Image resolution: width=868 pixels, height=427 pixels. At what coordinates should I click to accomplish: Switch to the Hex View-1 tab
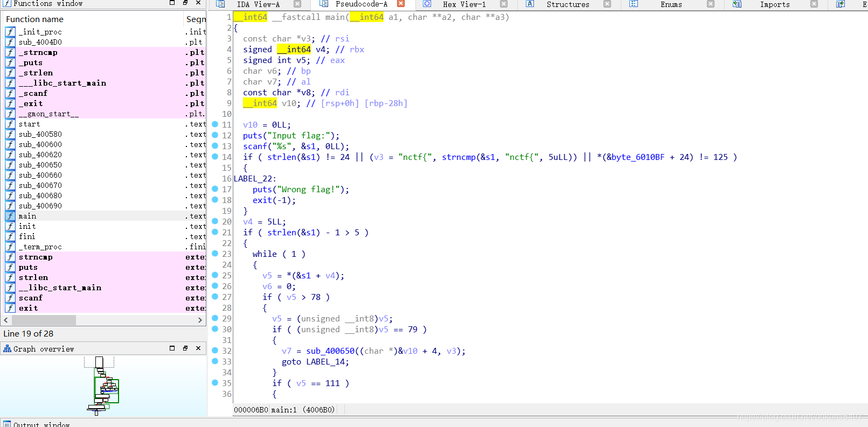(x=464, y=4)
